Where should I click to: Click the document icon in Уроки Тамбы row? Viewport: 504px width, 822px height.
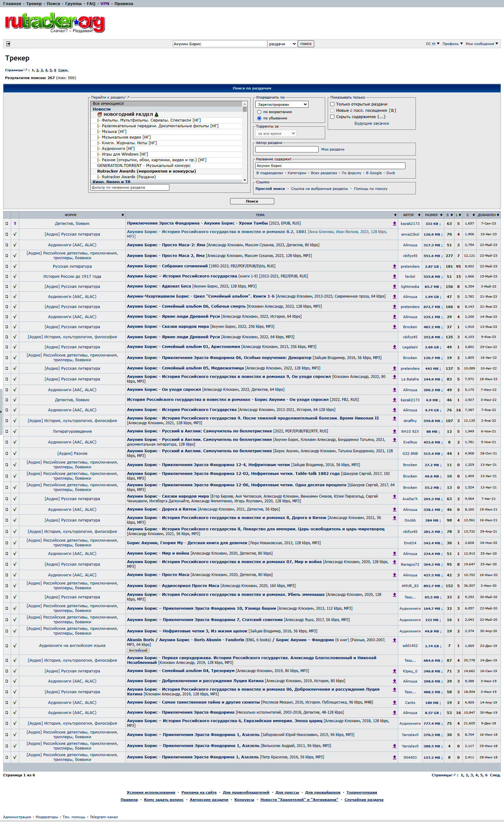[7, 224]
